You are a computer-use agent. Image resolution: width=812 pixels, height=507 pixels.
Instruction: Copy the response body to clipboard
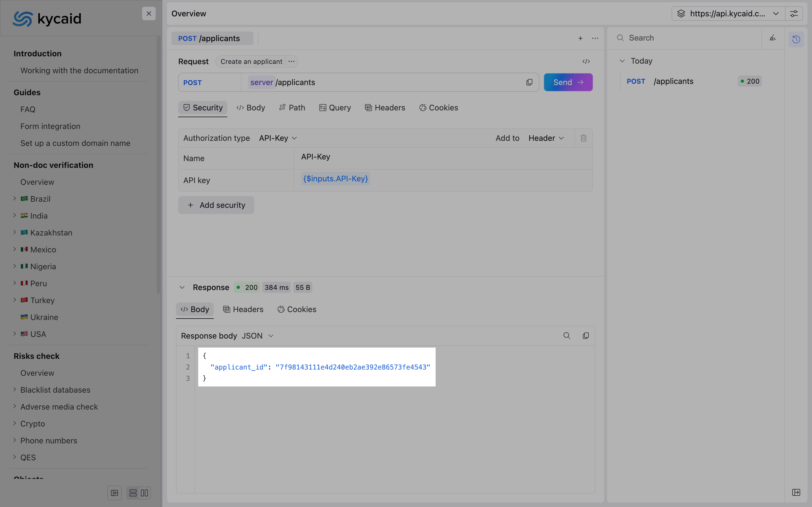(586, 336)
